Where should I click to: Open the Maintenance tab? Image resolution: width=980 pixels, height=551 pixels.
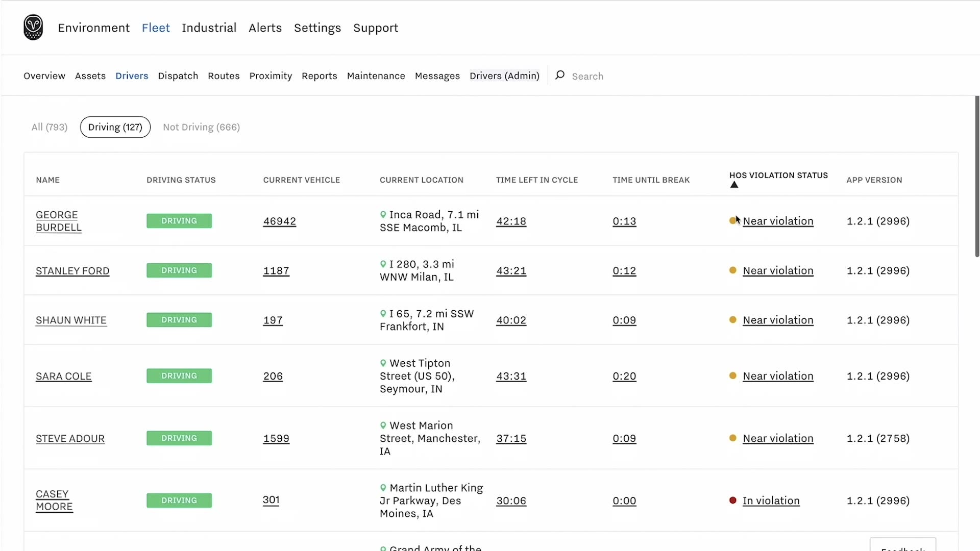point(376,76)
